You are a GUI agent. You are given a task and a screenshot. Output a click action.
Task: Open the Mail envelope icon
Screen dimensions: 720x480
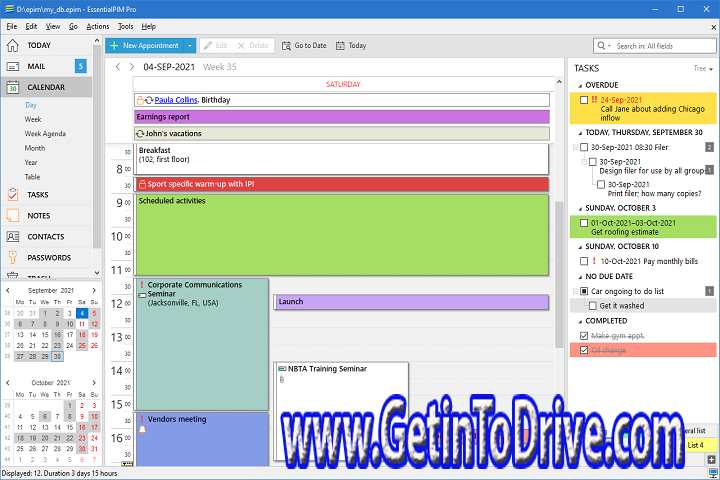pos(13,67)
